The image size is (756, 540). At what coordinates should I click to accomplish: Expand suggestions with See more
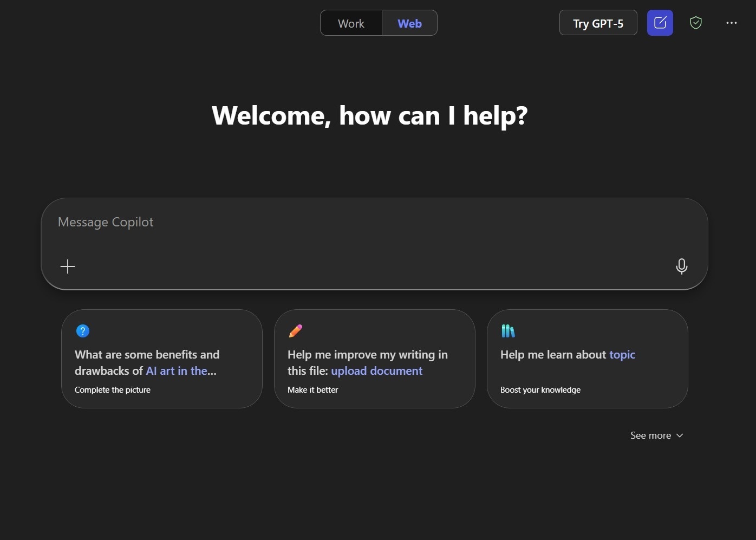tap(650, 435)
